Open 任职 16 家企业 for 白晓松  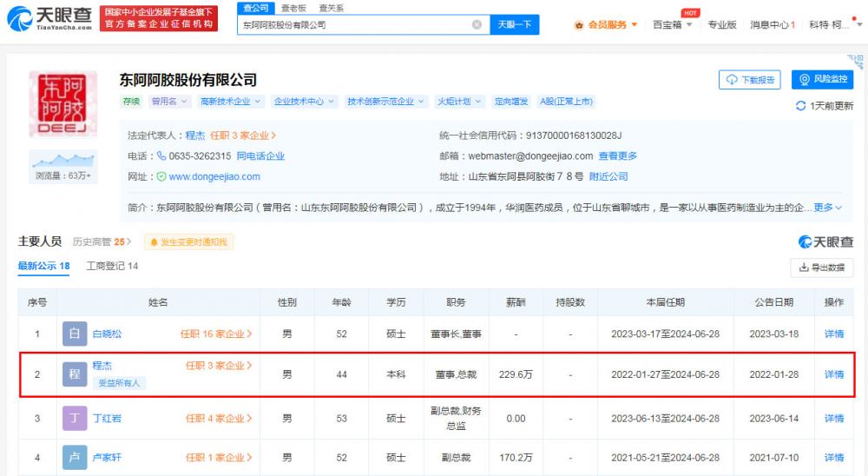tap(216, 334)
